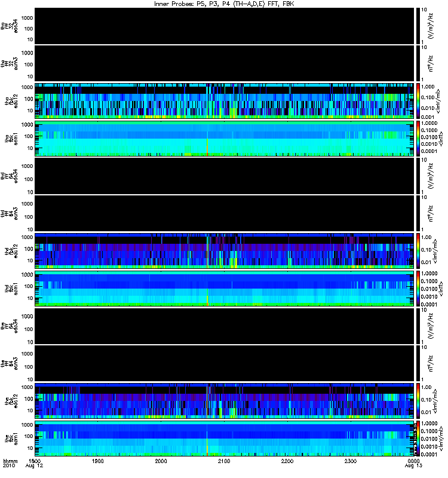Select the thd fbk scm1 spectrogram panel
The width and height of the screenshot is (448, 478).
point(225,289)
